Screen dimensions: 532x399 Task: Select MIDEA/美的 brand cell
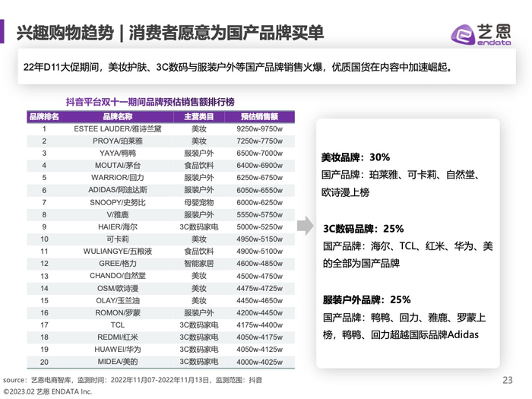pyautogui.click(x=117, y=362)
